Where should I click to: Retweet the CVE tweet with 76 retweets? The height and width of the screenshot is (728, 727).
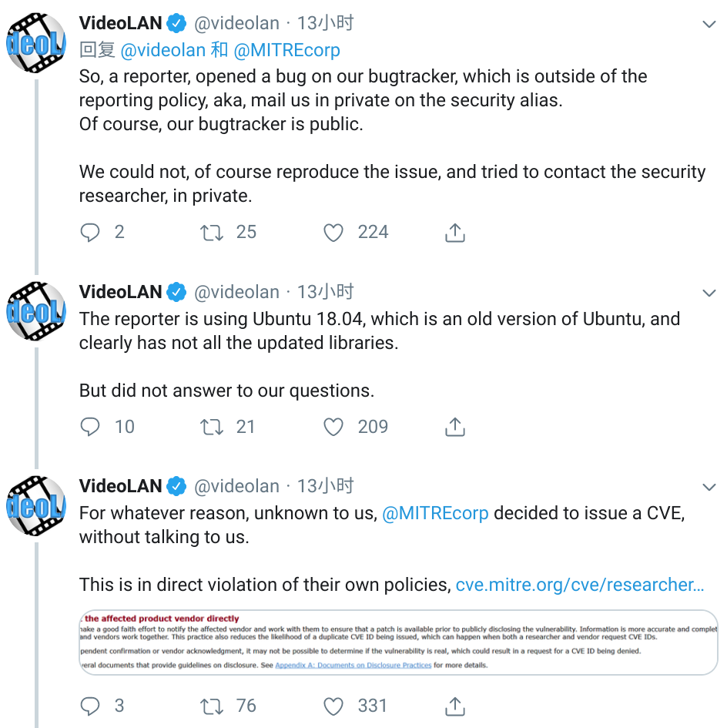click(x=212, y=706)
